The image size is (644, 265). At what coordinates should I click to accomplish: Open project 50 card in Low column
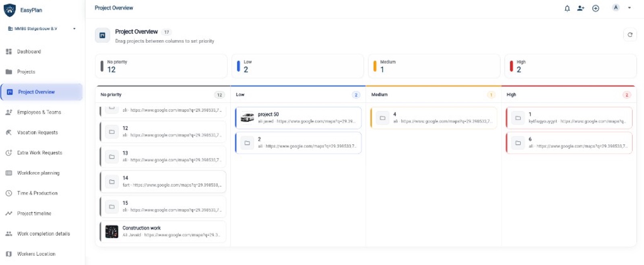click(x=298, y=117)
